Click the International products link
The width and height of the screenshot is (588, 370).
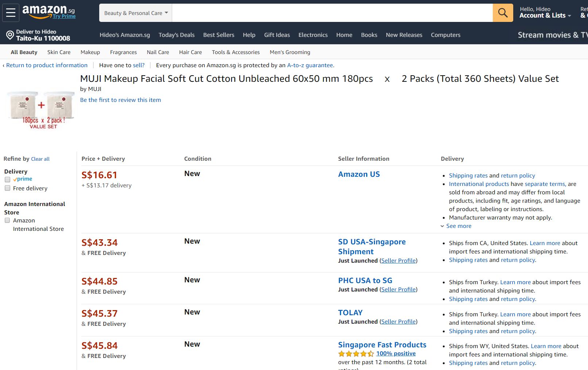point(479,184)
